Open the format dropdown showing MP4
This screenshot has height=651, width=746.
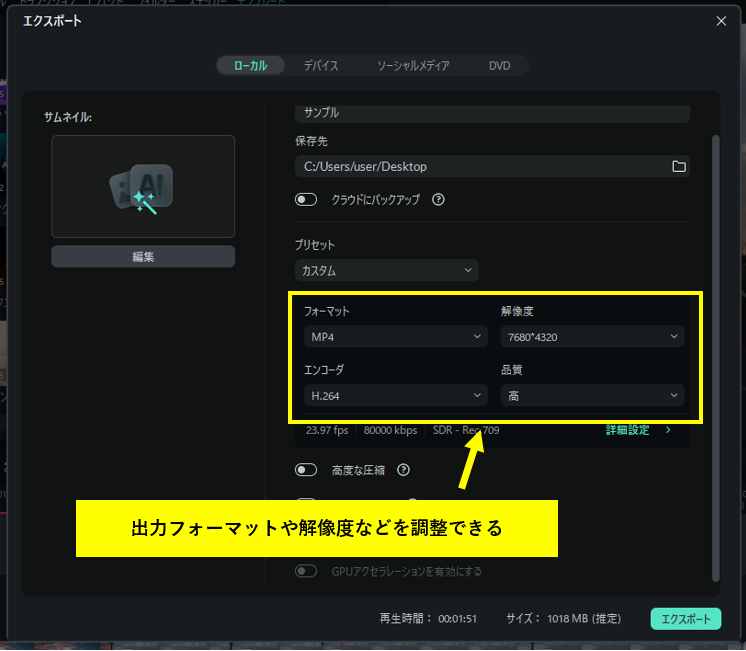(x=396, y=337)
